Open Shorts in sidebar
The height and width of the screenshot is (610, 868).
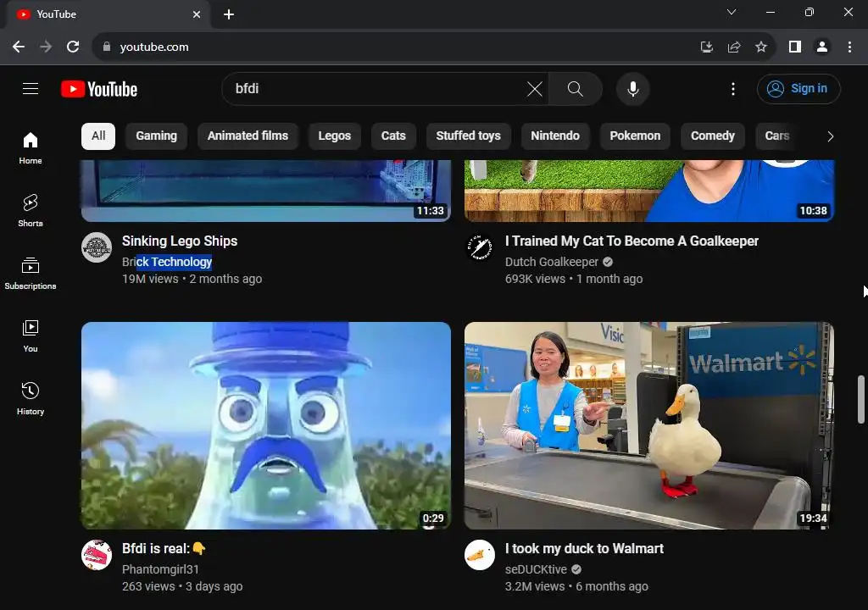pos(31,210)
